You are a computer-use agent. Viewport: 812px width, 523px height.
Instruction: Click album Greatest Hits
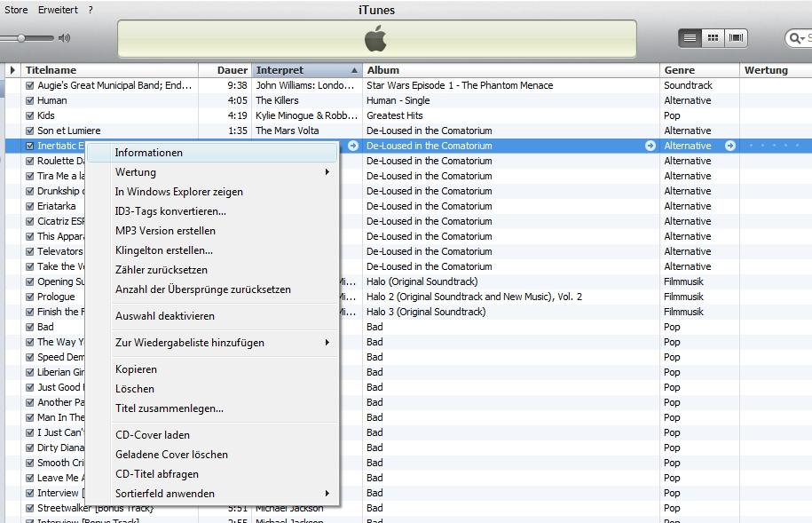395,115
